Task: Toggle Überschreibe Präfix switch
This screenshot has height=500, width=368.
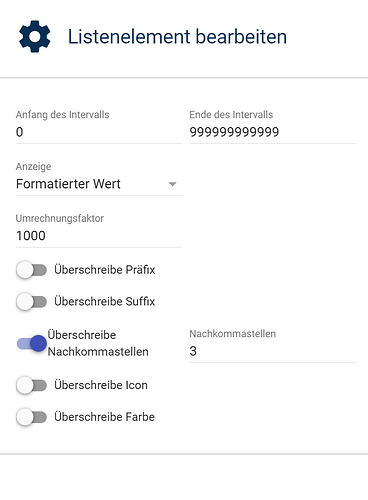Action: pyautogui.click(x=31, y=270)
